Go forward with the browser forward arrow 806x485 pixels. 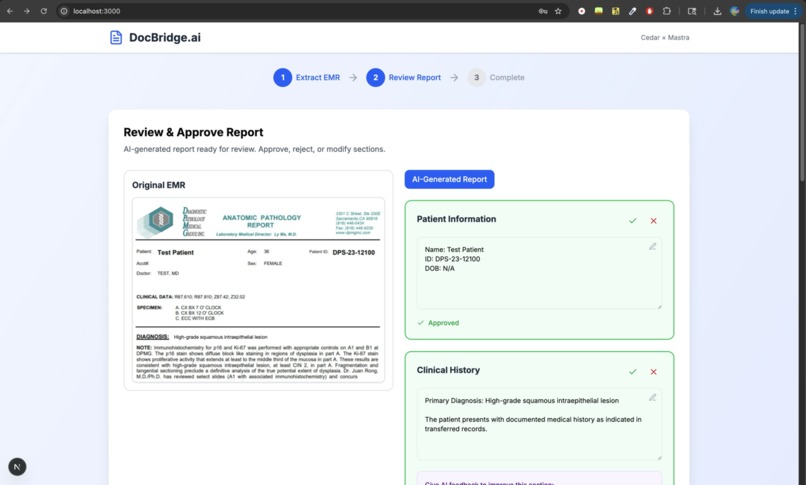point(26,11)
